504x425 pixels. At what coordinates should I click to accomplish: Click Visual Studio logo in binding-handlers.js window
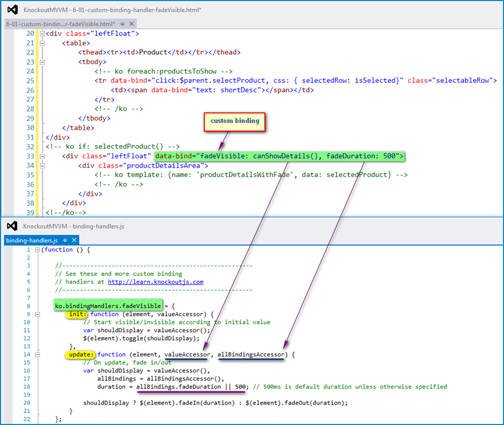12,226
